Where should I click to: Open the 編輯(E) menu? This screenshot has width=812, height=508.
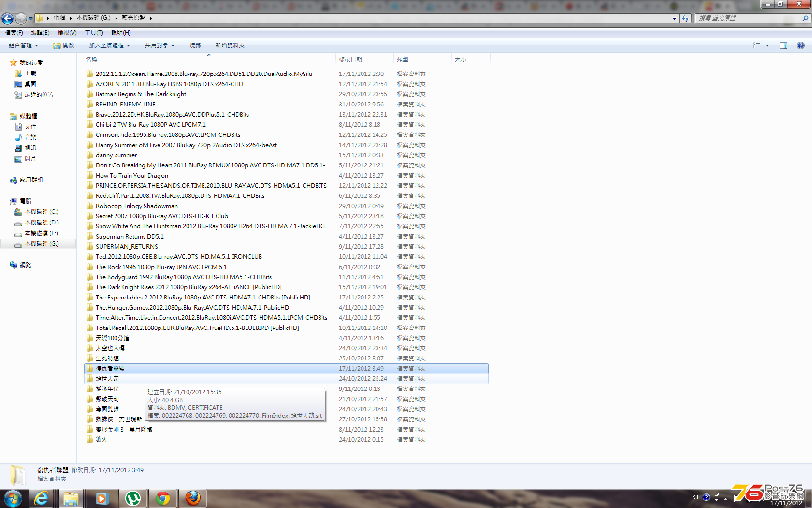click(x=40, y=33)
